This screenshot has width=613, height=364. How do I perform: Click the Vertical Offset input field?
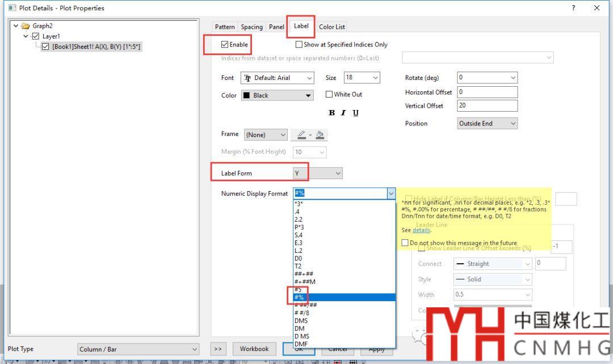[487, 105]
